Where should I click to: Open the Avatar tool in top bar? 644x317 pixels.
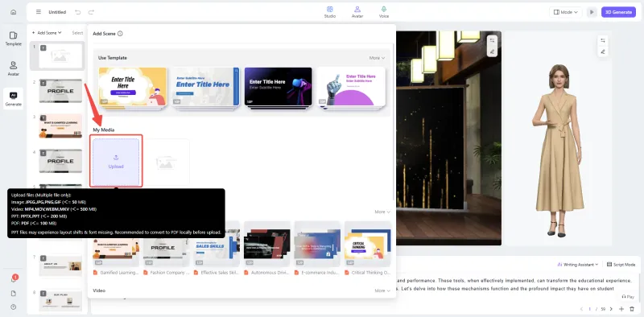(357, 12)
